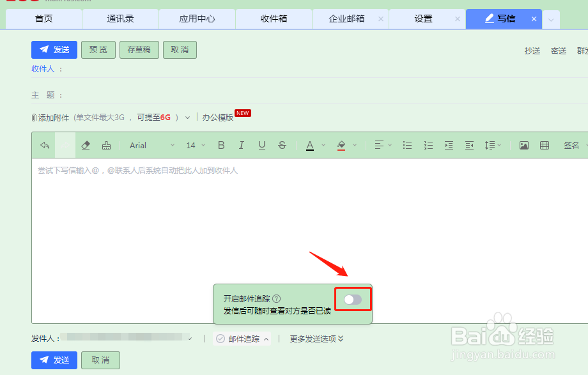
Task: Expand the attachment options arrow
Action: [187, 118]
